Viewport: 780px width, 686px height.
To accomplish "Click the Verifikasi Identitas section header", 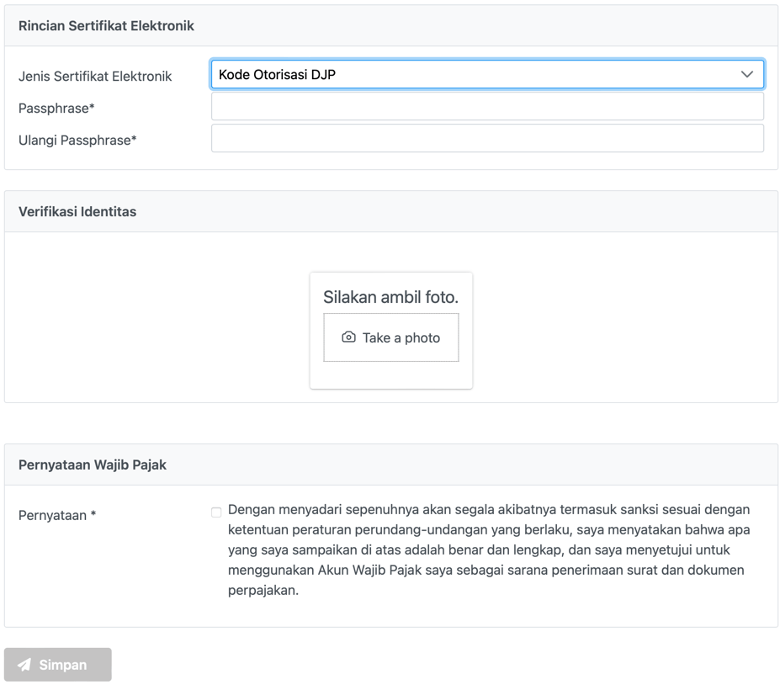I will pyautogui.click(x=77, y=212).
